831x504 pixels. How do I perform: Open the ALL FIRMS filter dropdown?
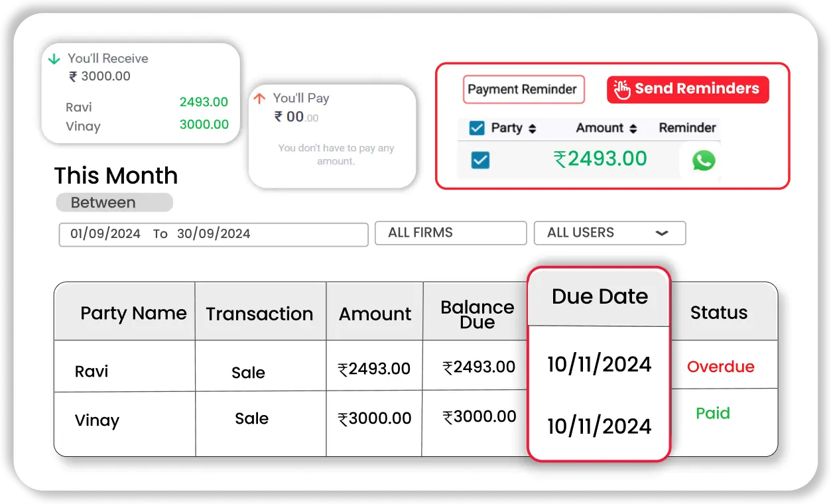pyautogui.click(x=450, y=233)
